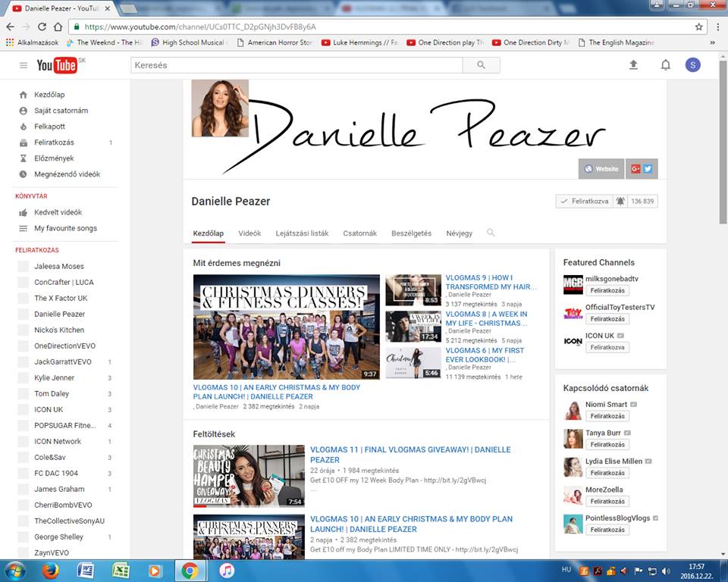This screenshot has height=582, width=728.
Task: Reload the page in Chrome
Action: (x=42, y=27)
